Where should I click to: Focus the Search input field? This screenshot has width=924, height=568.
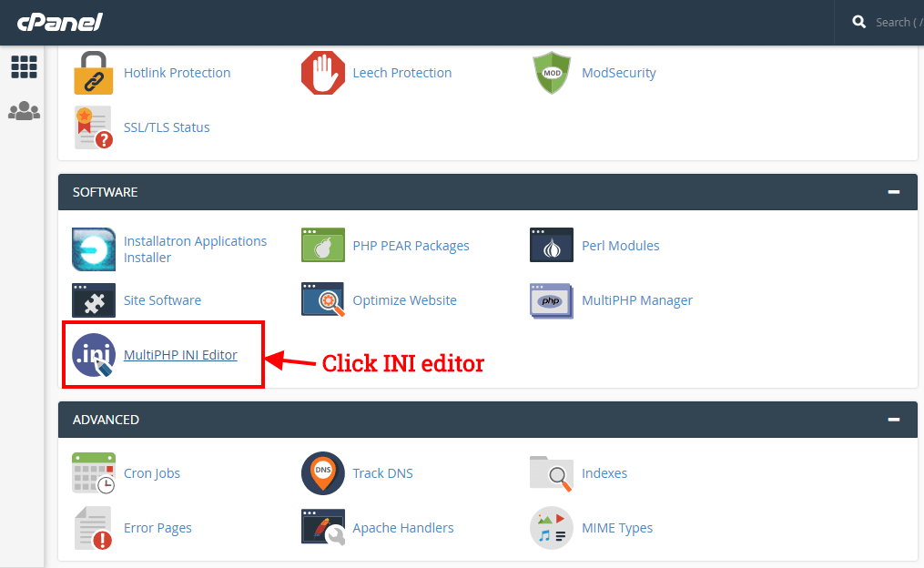pyautogui.click(x=899, y=23)
